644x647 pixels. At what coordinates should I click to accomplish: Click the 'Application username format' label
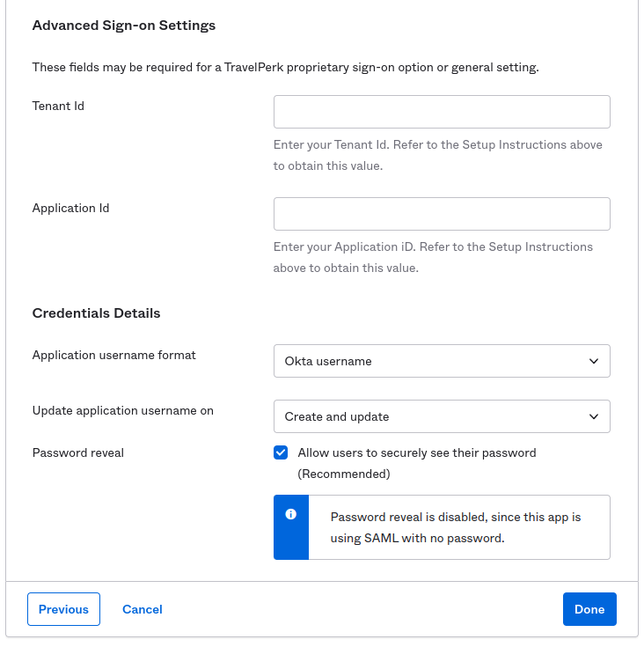(x=114, y=356)
